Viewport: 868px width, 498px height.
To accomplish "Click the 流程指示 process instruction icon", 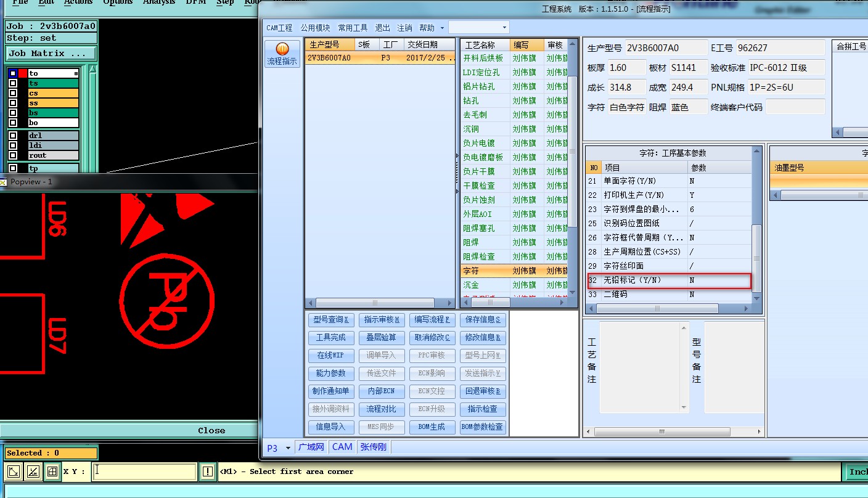I will pos(282,53).
